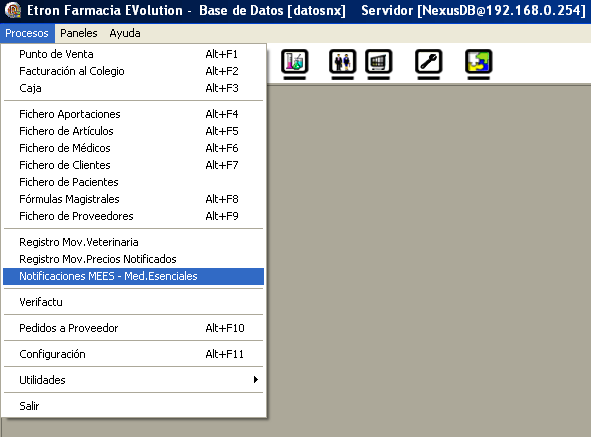Open the Paneles menu
Viewport: 591px width, 437px height.
(79, 33)
